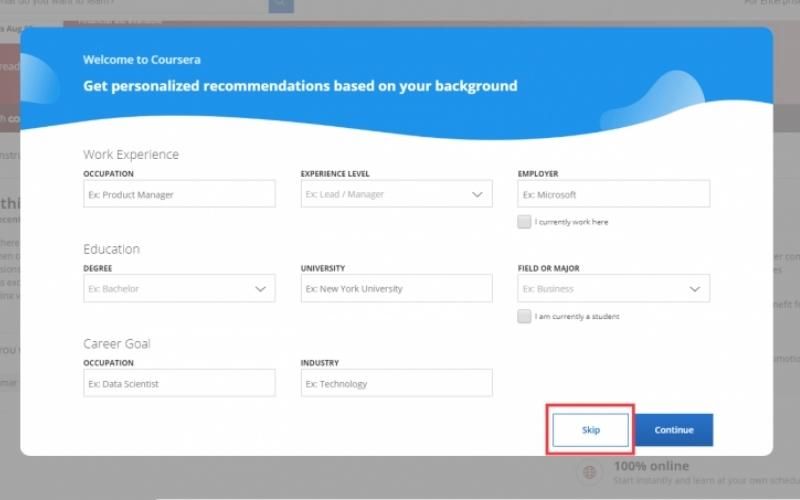Click the 'Career Goal' section heading
Image resolution: width=800 pixels, height=500 pixels.
coord(117,344)
